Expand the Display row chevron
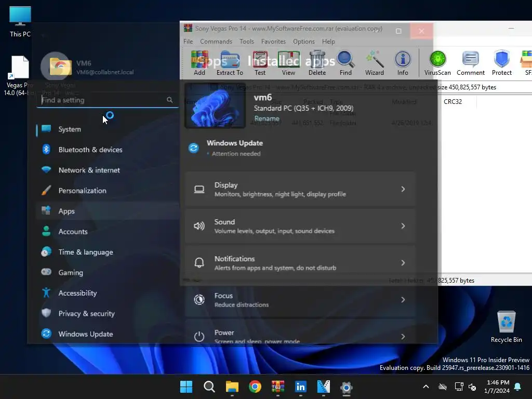This screenshot has height=399, width=532. (x=403, y=189)
